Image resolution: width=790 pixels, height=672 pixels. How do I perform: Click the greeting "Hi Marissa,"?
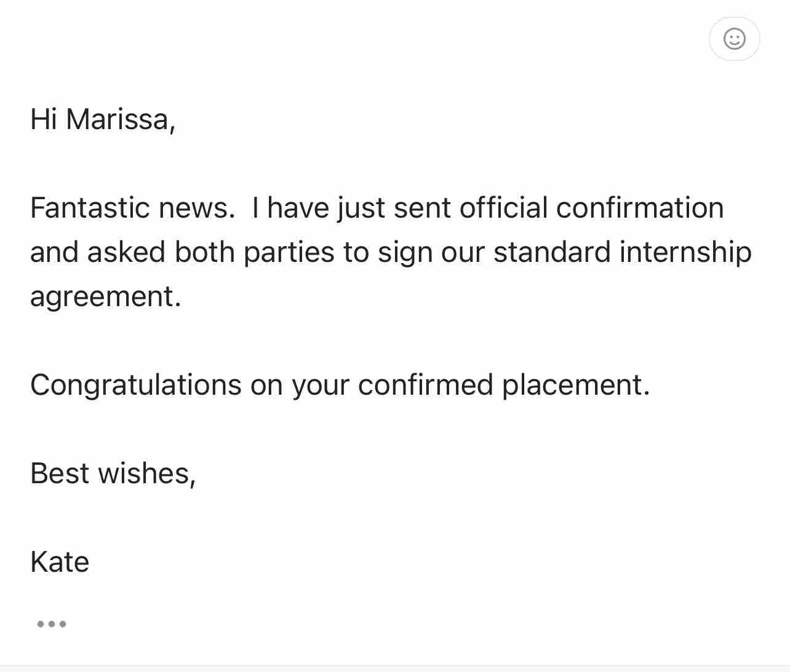click(103, 119)
